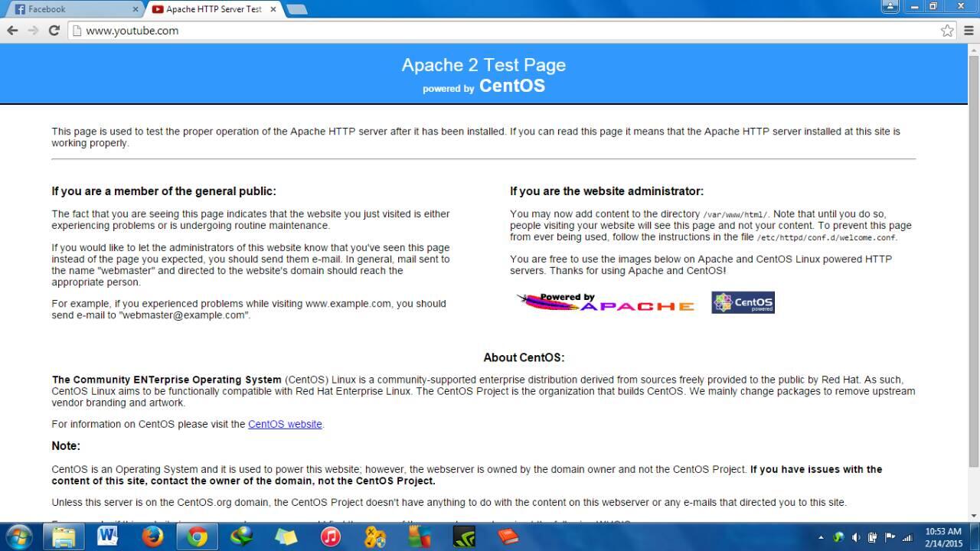Open the NVIDIA application in the taskbar

(x=464, y=536)
